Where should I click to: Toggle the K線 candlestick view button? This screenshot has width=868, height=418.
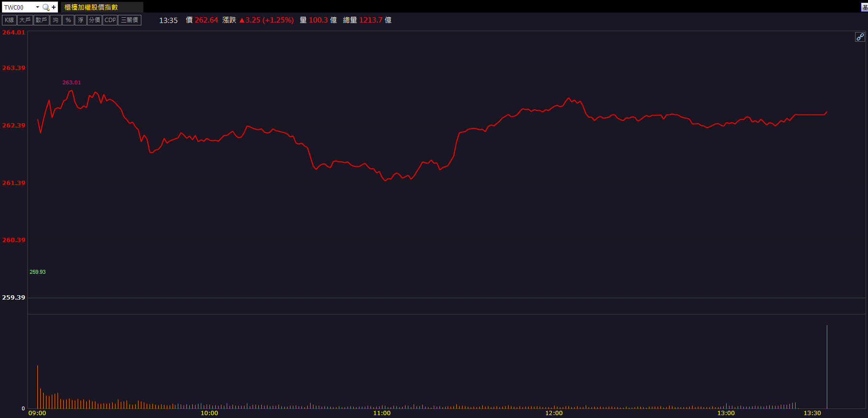coord(10,20)
